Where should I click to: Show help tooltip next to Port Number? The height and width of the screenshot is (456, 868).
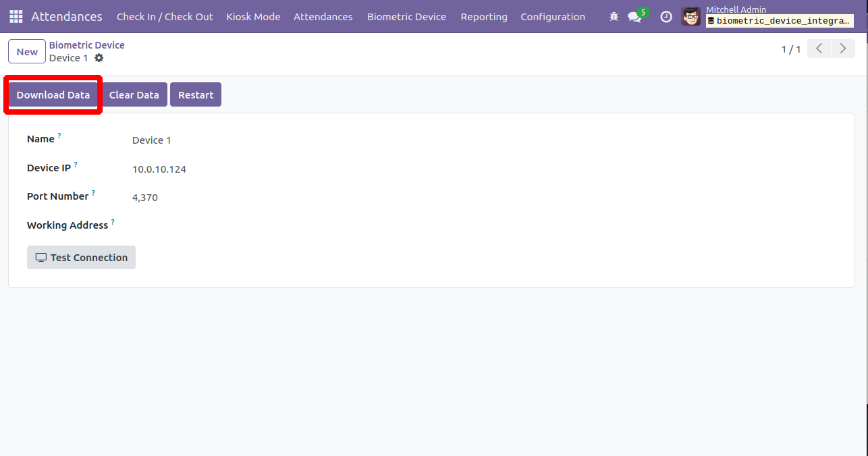pos(93,194)
